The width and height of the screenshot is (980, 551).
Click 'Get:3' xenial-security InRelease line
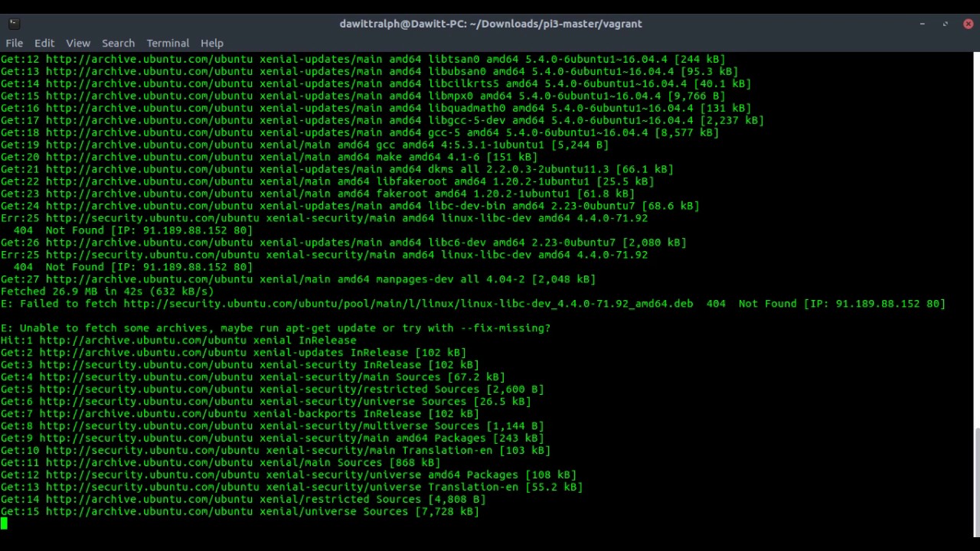[240, 365]
